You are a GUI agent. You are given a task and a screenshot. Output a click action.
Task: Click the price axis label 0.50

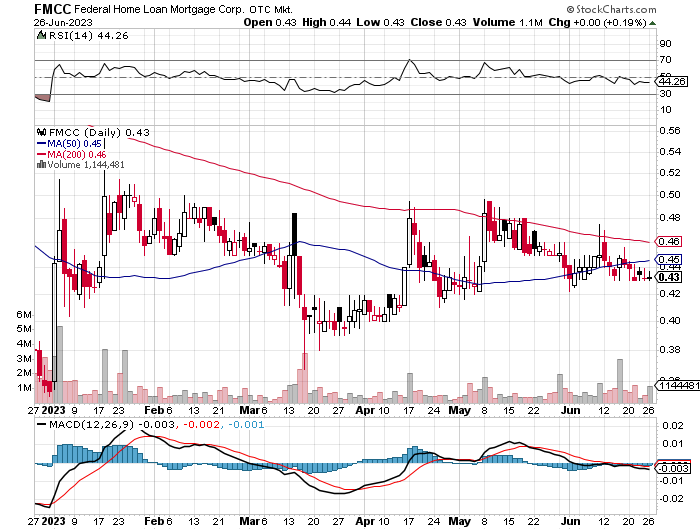(x=670, y=195)
